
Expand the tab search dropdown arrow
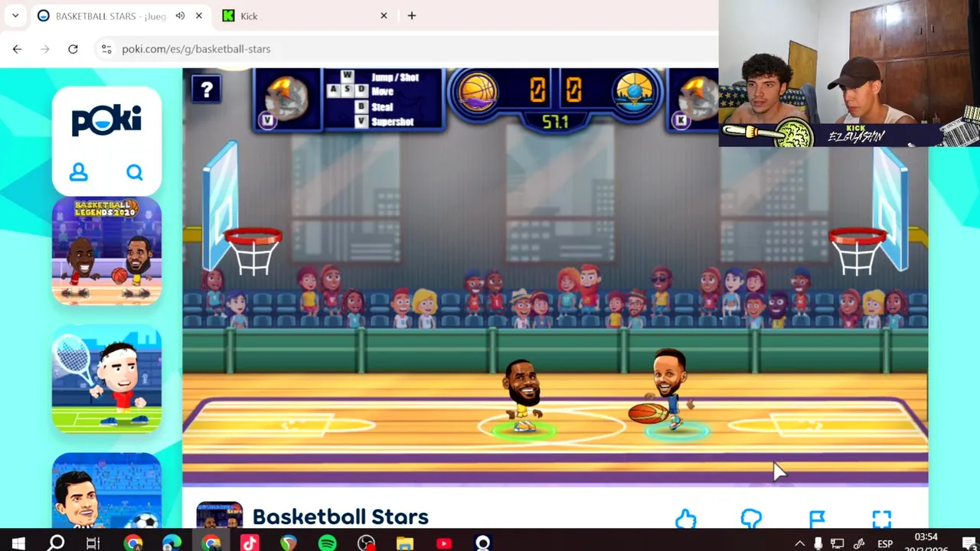click(15, 16)
